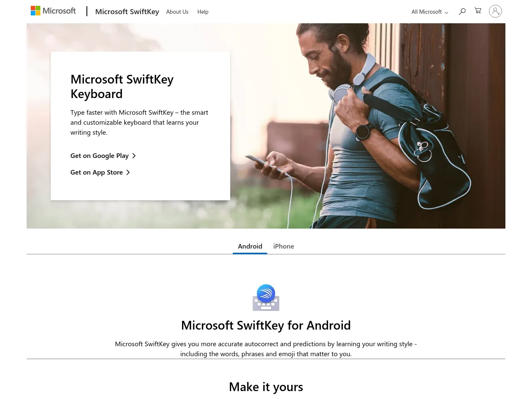
Task: Switch to the iPhone tab
Action: (283, 246)
